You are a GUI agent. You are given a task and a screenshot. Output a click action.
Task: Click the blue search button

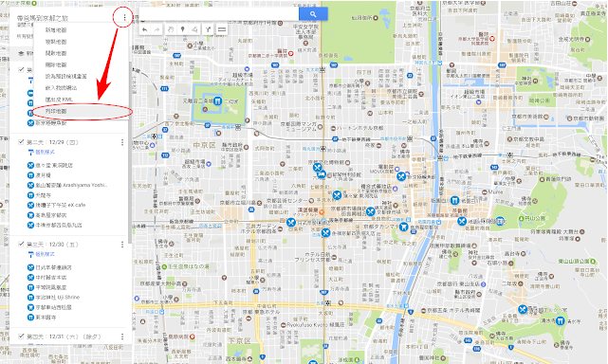pyautogui.click(x=313, y=14)
